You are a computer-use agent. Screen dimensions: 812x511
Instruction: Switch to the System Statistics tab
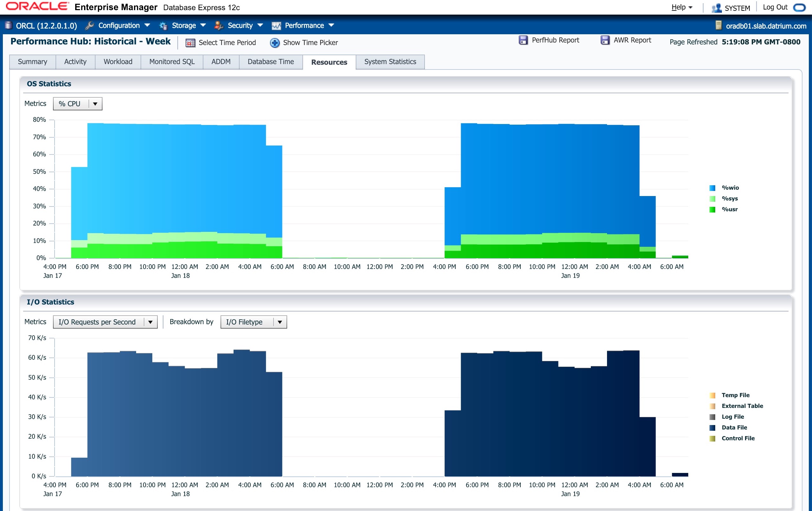coord(390,62)
